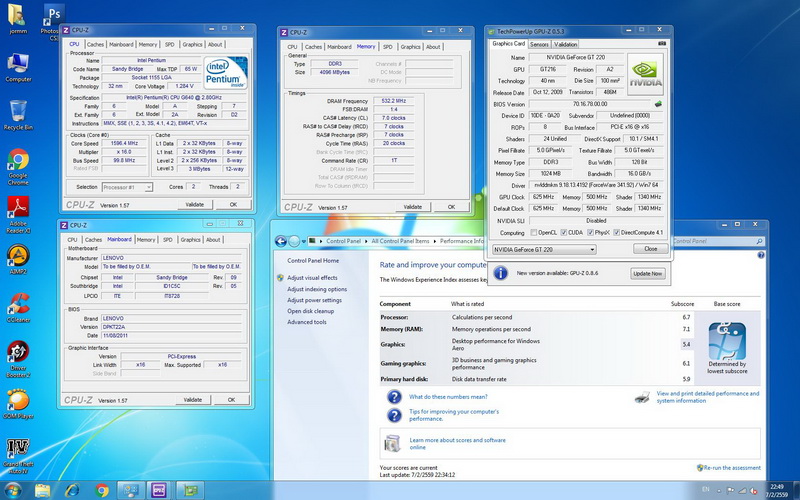Viewport: 800px width, 500px height.
Task: Toggle the DirectCompute 4.1 checkbox
Action: [618, 232]
